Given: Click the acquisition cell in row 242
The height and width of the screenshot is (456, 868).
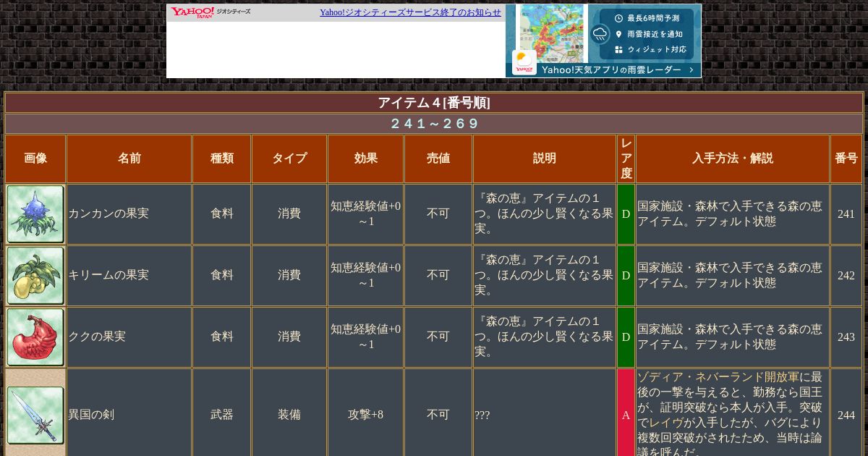Looking at the screenshot, I should click(x=733, y=276).
